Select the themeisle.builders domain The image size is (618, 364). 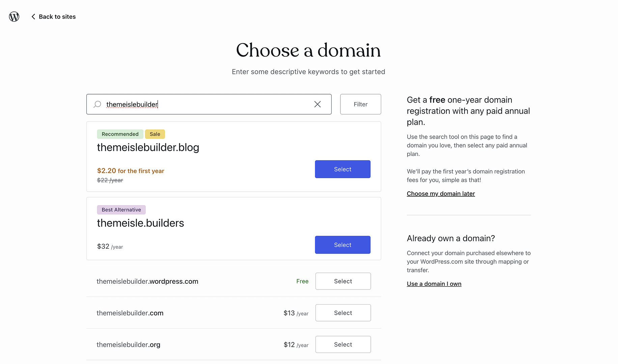coord(342,245)
